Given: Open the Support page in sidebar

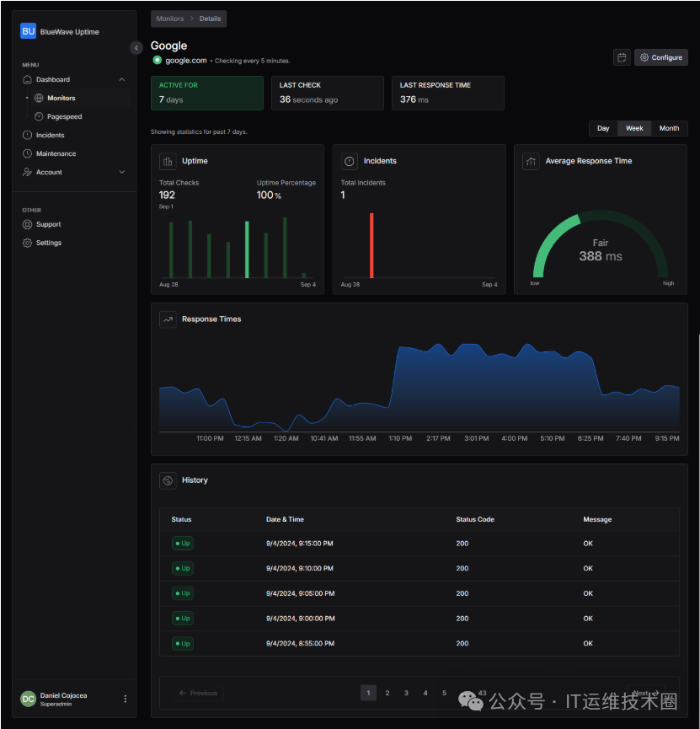Looking at the screenshot, I should (48, 224).
